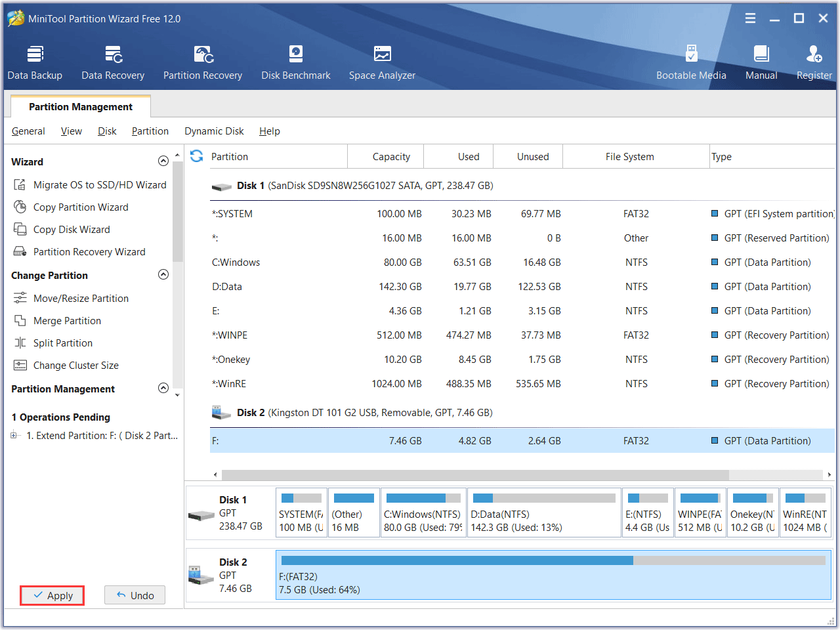
Task: Select the Partition Management tab
Action: point(81,106)
